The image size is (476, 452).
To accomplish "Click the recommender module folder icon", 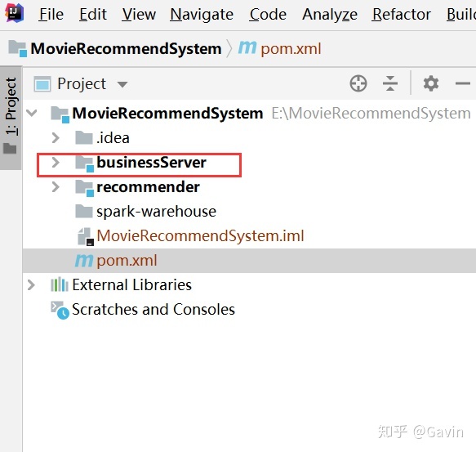I will click(84, 188).
